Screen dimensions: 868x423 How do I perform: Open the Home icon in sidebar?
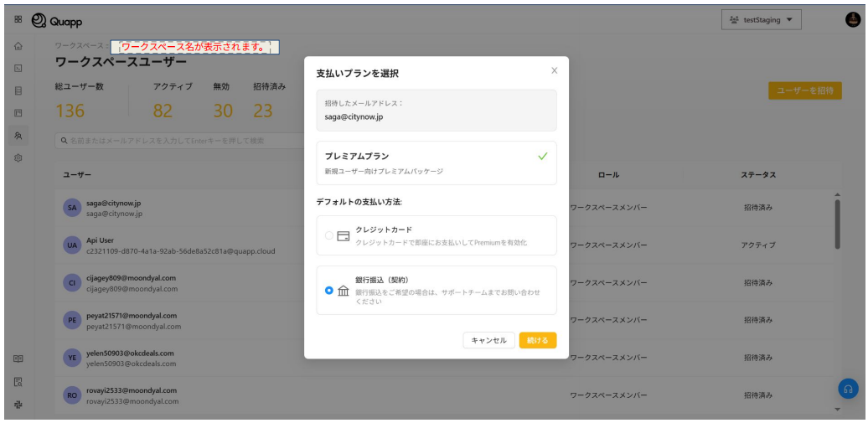coord(18,46)
